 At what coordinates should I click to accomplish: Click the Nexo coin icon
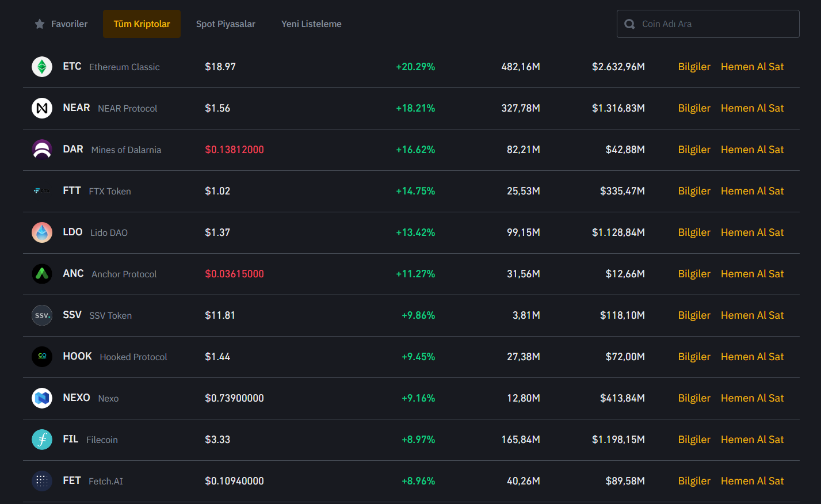pyautogui.click(x=42, y=398)
